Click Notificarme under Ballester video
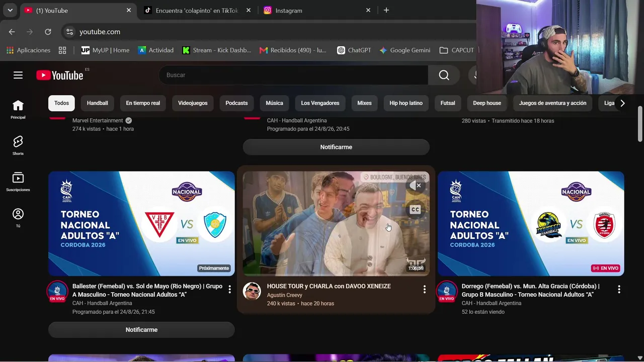Screen dimensions: 644x362 (x=141, y=330)
